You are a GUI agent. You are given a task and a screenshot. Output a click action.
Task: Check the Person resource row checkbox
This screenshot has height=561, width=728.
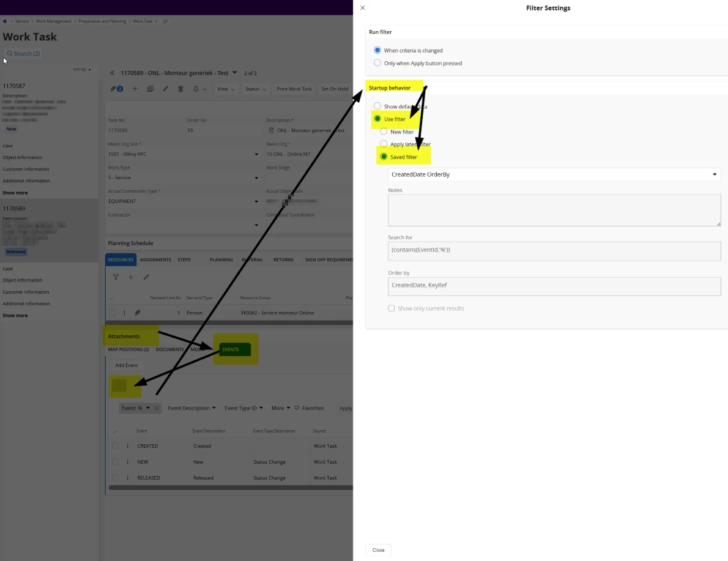(112, 313)
